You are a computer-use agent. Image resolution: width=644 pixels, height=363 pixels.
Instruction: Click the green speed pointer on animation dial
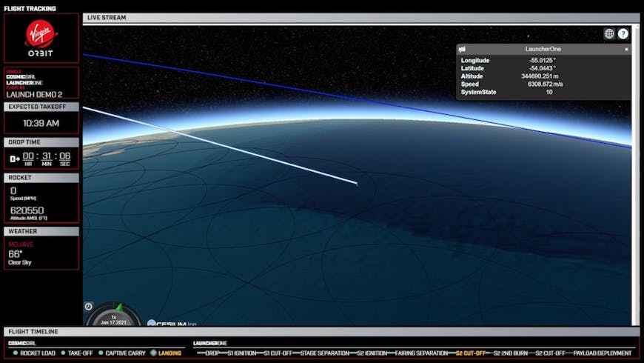119,307
